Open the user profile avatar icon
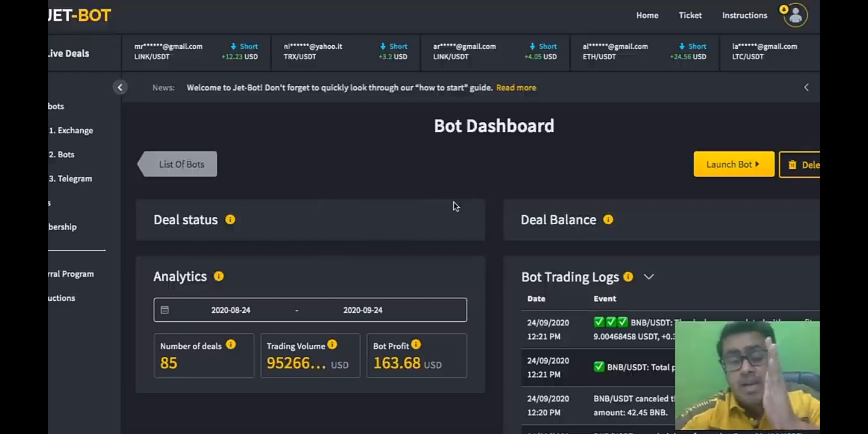Image resolution: width=868 pixels, height=434 pixels. 795,15
